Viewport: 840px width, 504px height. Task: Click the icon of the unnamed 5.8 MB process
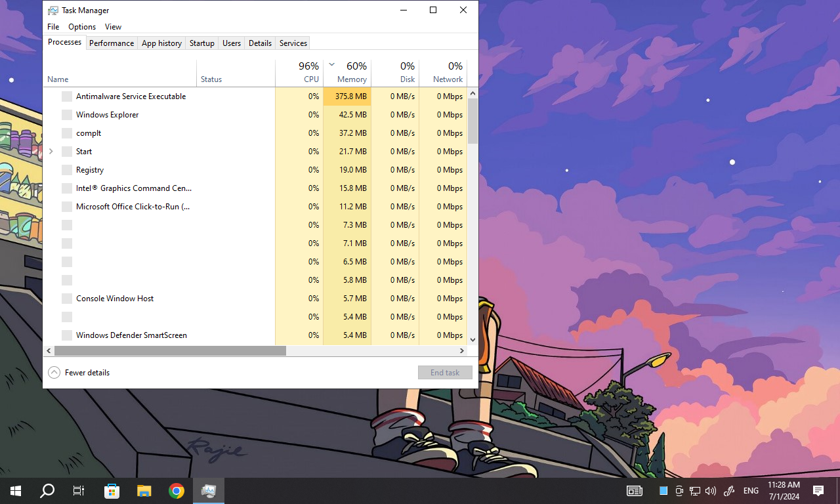[67, 280]
